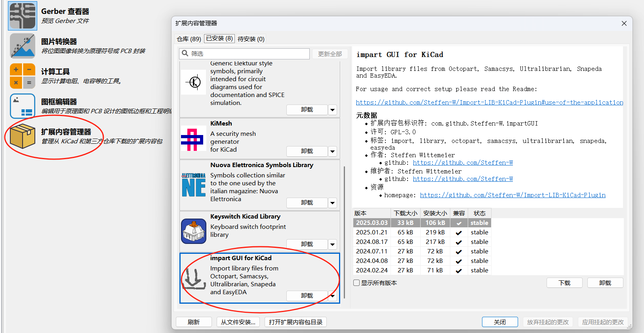Select version row 2024.07.11
The width and height of the screenshot is (644, 333).
[422, 251]
